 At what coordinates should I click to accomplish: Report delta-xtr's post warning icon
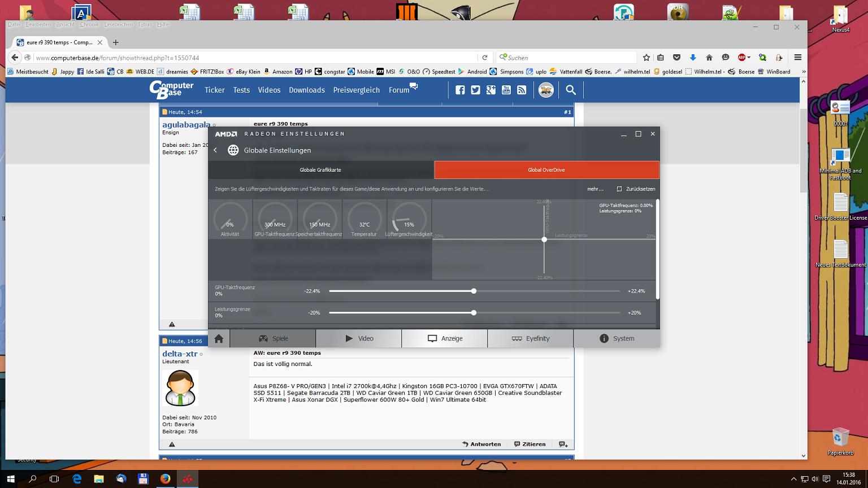coord(172,445)
